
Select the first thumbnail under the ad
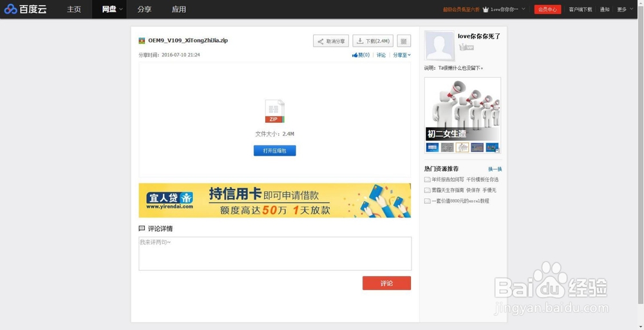coord(433,147)
